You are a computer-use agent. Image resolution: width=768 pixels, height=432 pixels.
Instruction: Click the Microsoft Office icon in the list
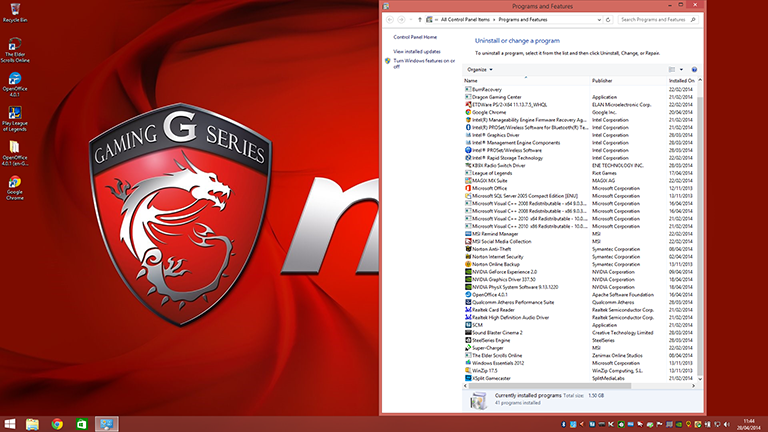[468, 188]
